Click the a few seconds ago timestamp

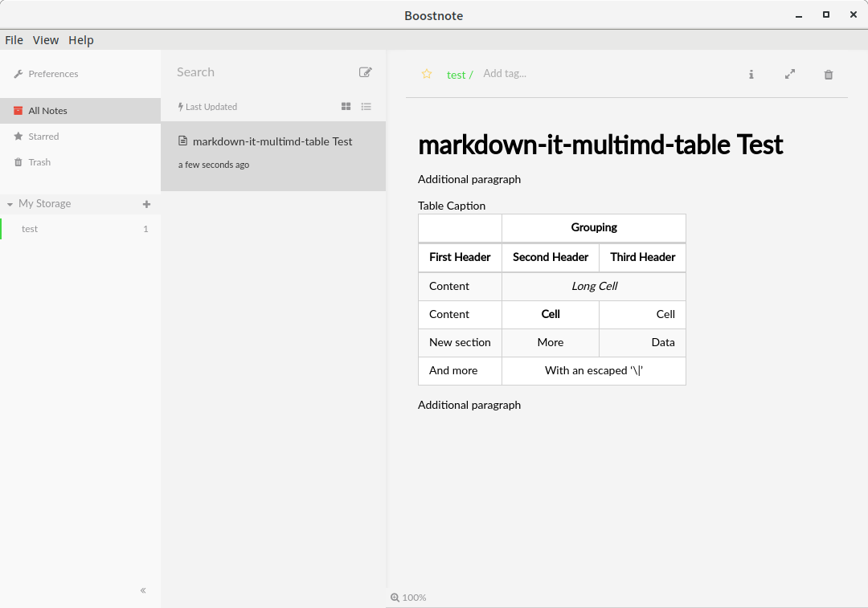(214, 165)
